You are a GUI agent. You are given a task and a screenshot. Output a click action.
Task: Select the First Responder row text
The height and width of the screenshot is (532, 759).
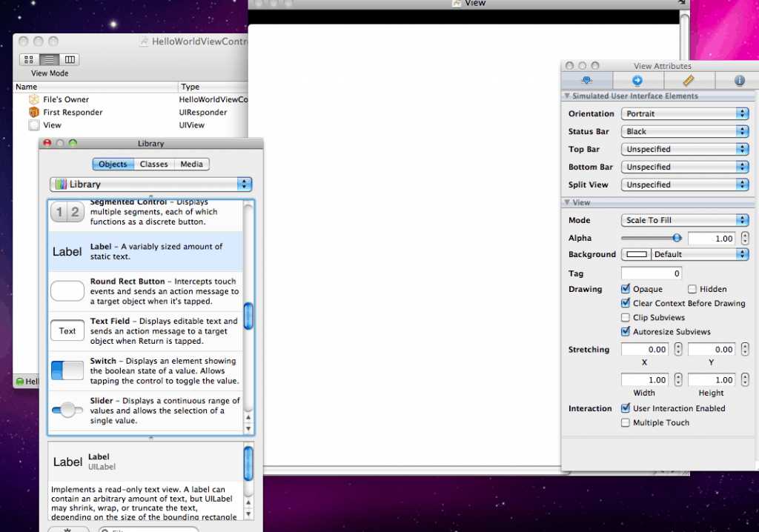(x=73, y=113)
